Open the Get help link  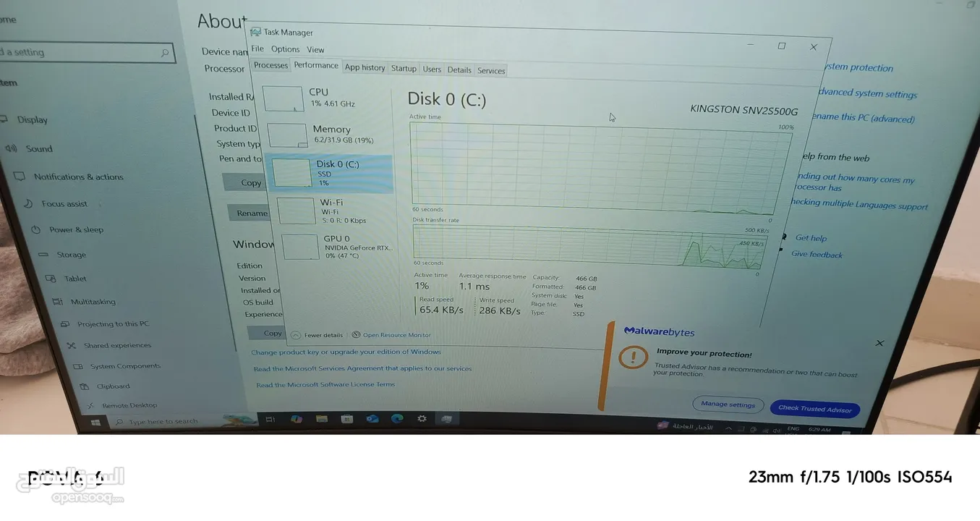pyautogui.click(x=811, y=238)
